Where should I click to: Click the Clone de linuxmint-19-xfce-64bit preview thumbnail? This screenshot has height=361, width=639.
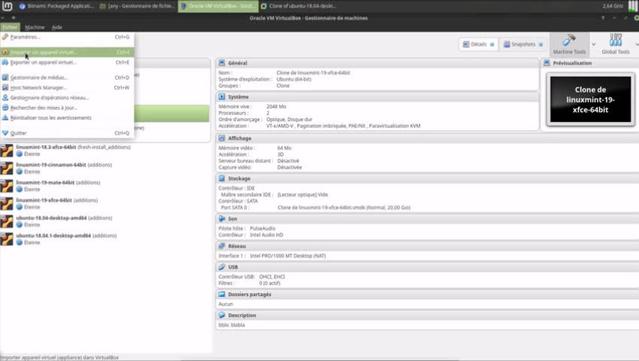coord(591,99)
